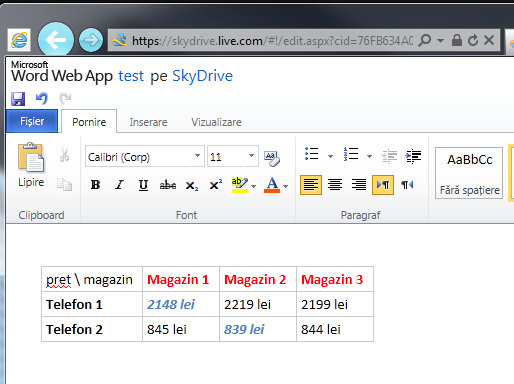
Task: Click the greyed Redo arrow
Action: 65,98
